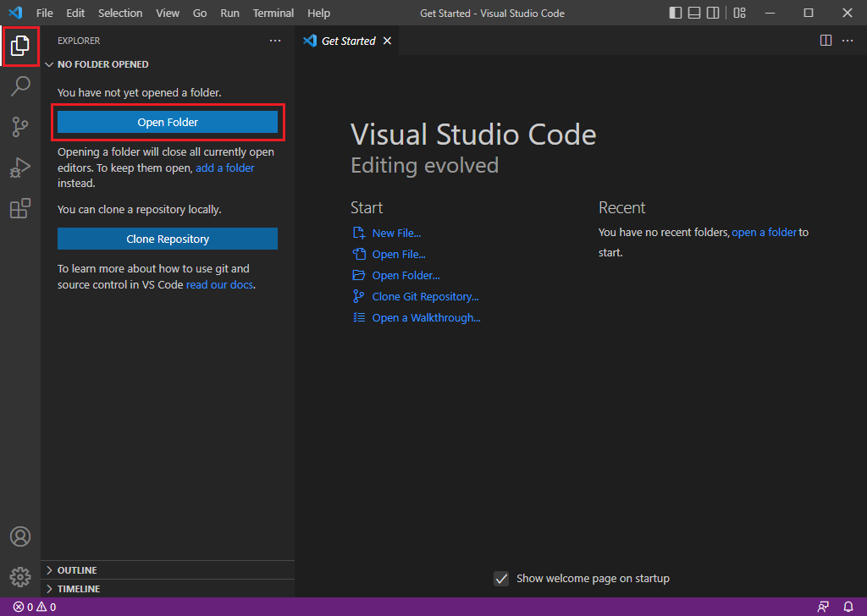Click the feedback icon in status bar
867x616 pixels.
pyautogui.click(x=823, y=607)
